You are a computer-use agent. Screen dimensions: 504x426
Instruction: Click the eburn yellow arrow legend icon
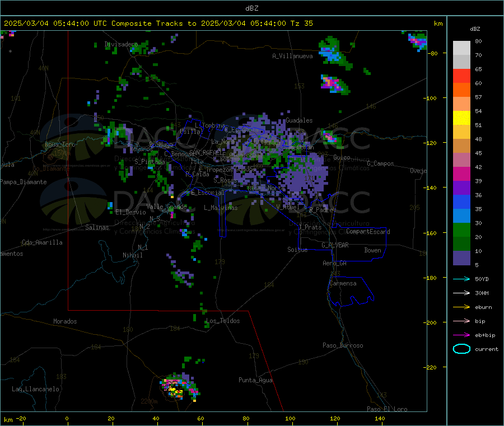click(461, 307)
